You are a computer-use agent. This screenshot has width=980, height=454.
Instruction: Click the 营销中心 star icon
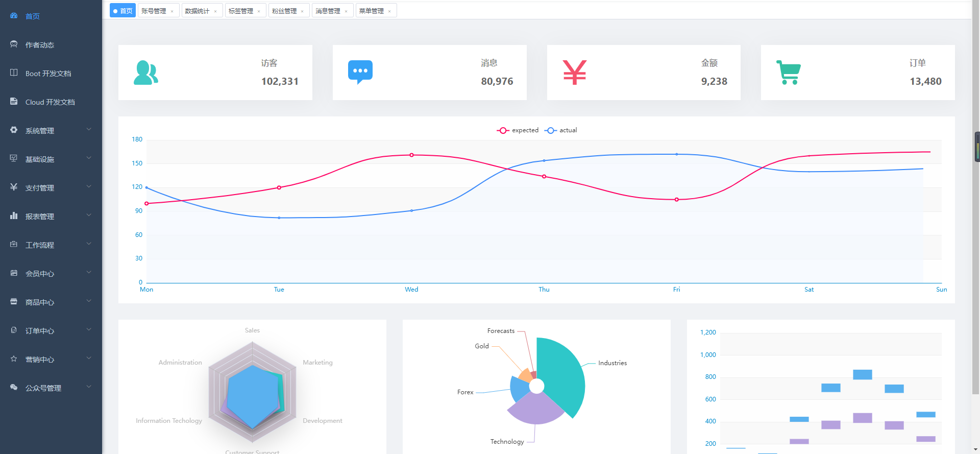click(14, 359)
